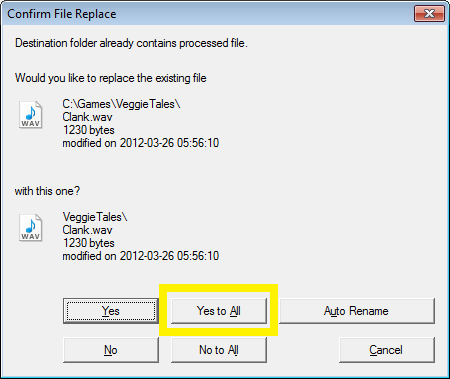The image size is (450, 379).
Task: Choose Yes to All
Action: pyautogui.click(x=219, y=311)
